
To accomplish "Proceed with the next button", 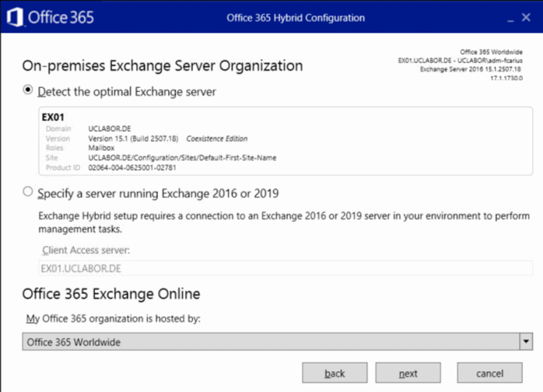I will pyautogui.click(x=408, y=373).
